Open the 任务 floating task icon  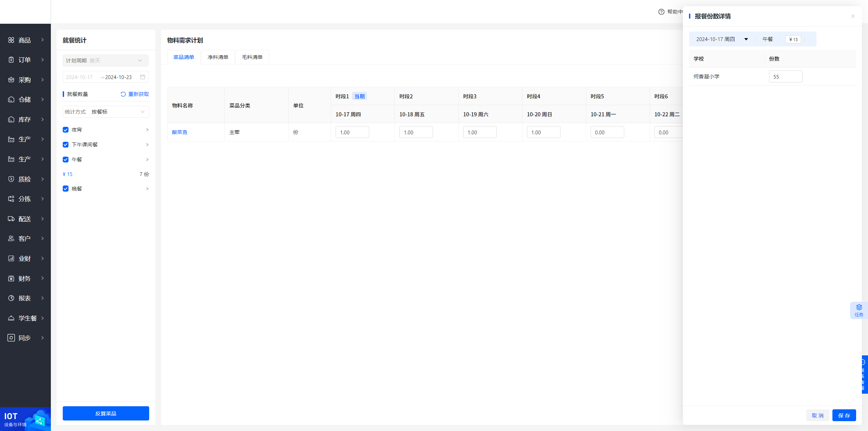coord(859,310)
